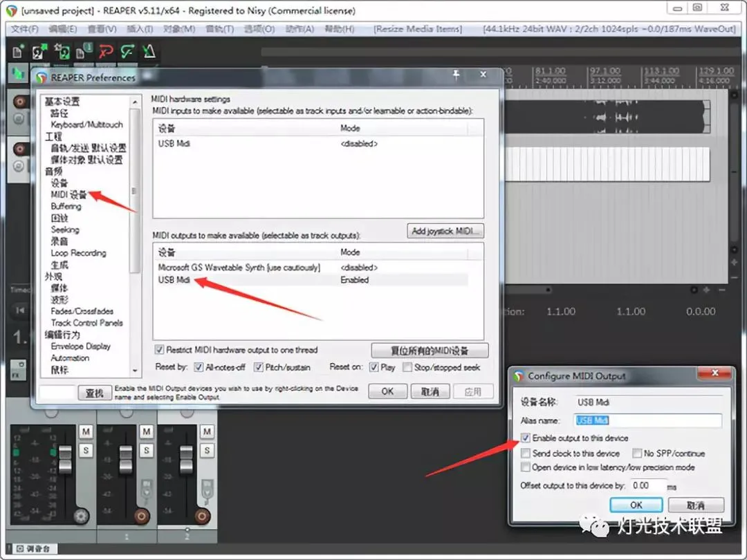Select Loop Recording in preferences tree

point(79,253)
